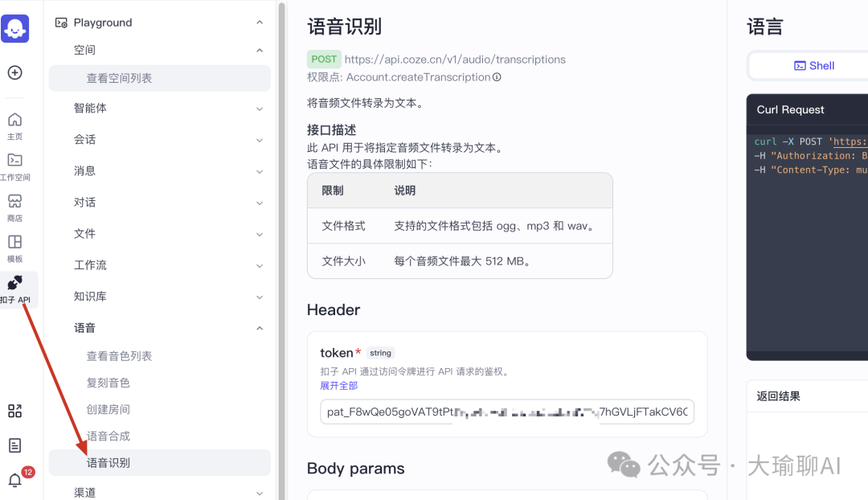This screenshot has width=868, height=500.
Task: Switch to the Shell language tab
Action: (x=813, y=65)
